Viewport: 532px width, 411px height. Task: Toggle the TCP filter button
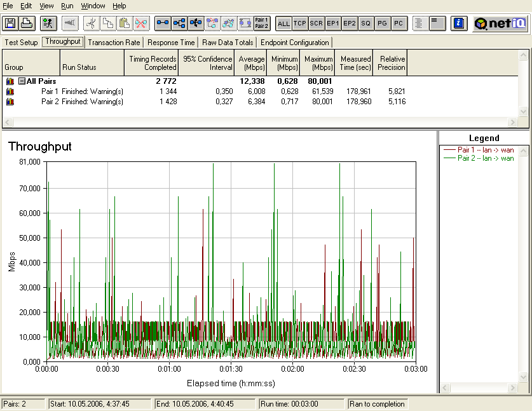(300, 24)
